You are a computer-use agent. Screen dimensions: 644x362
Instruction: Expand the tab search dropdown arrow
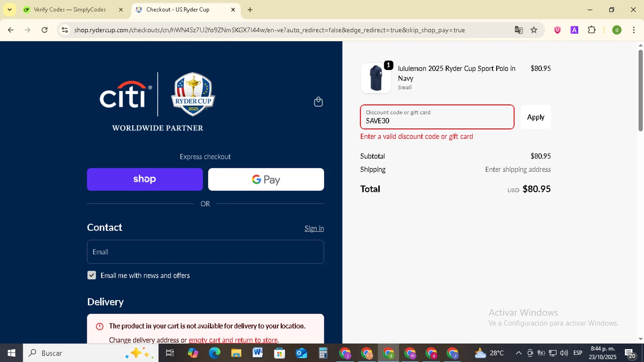click(9, 9)
